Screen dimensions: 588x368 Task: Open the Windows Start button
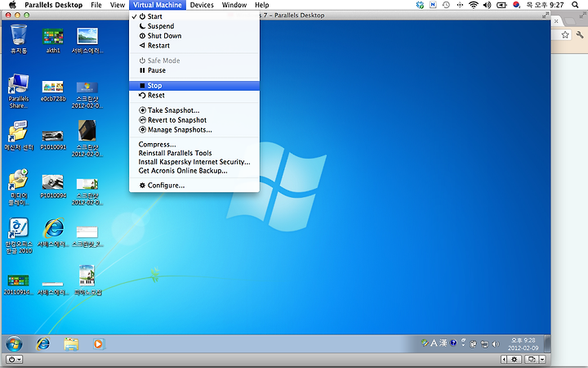pos(14,343)
